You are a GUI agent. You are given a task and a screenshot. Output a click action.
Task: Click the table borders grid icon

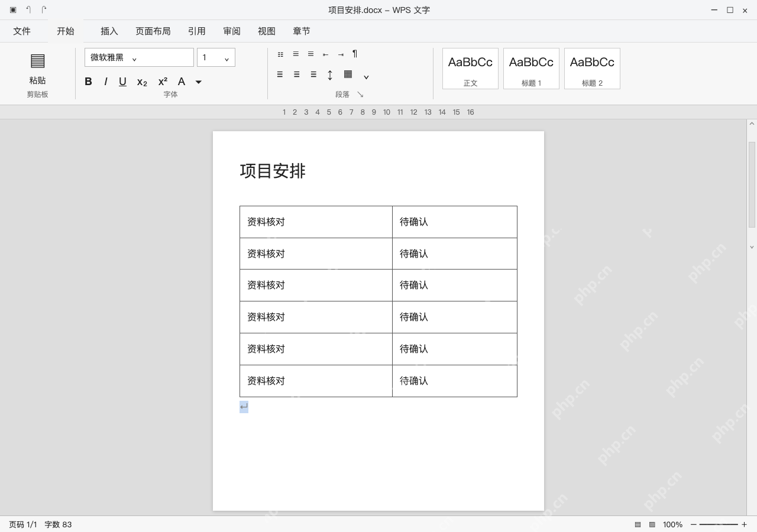[348, 74]
